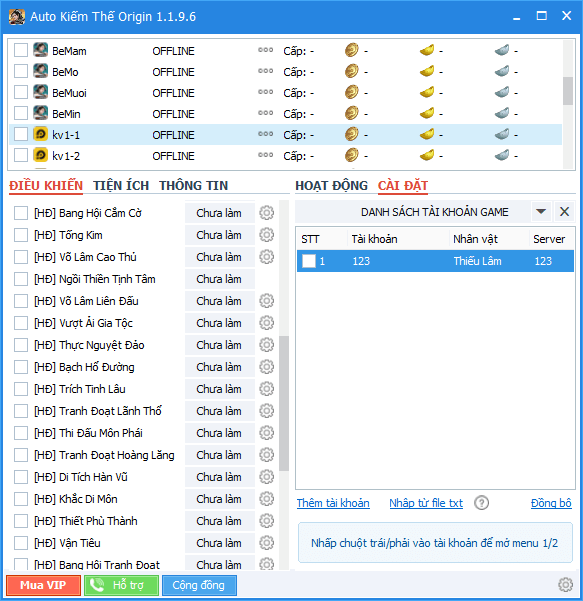This screenshot has height=601, width=583.
Task: Click the Nhập từ file txt link
Action: 426,503
